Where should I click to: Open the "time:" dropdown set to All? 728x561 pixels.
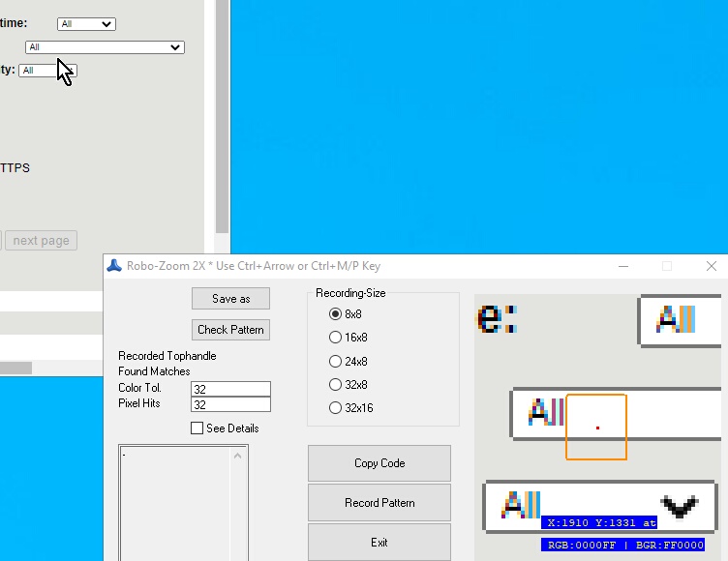pos(86,24)
